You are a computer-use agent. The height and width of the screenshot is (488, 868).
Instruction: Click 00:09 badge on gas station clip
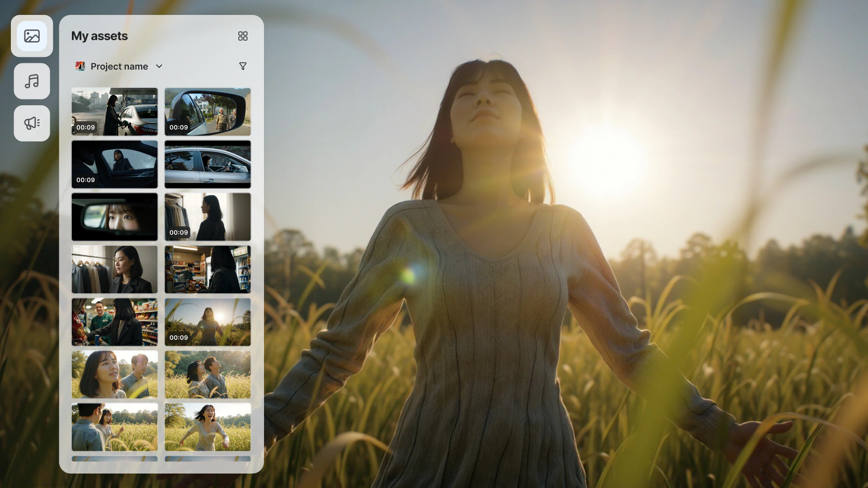tap(85, 127)
